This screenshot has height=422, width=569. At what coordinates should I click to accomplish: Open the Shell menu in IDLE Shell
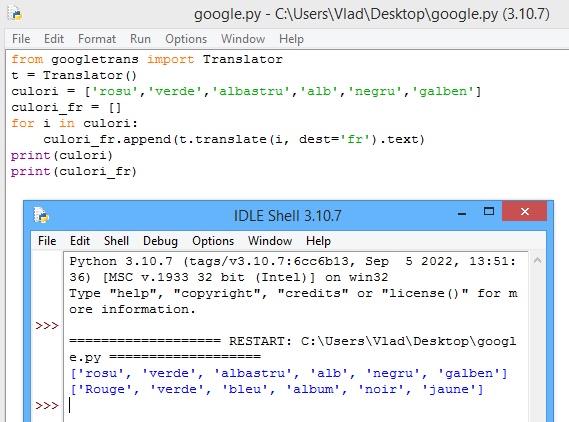click(x=116, y=241)
